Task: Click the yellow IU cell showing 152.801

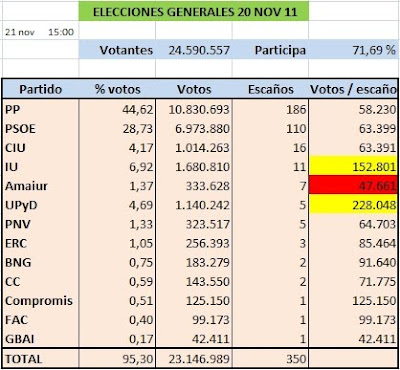Action: [x=353, y=166]
